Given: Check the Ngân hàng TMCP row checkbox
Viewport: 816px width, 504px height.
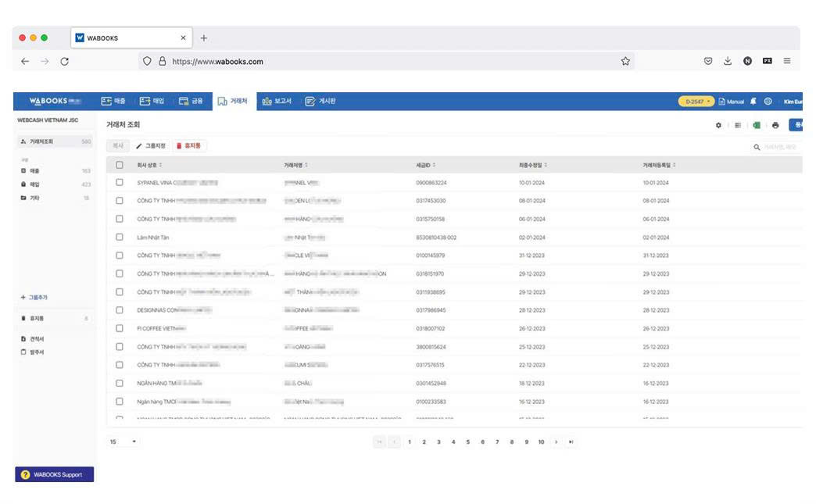Looking at the screenshot, I should [x=120, y=402].
